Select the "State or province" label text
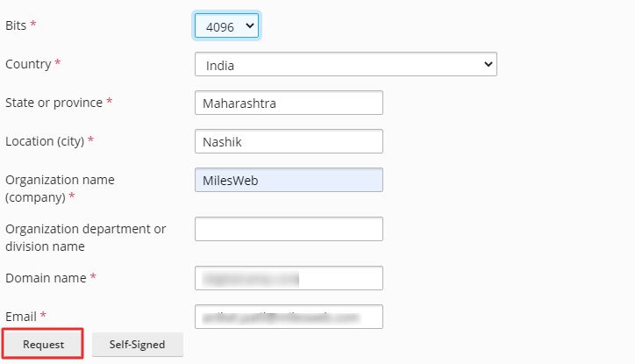This screenshot has height=364, width=635. click(x=54, y=103)
